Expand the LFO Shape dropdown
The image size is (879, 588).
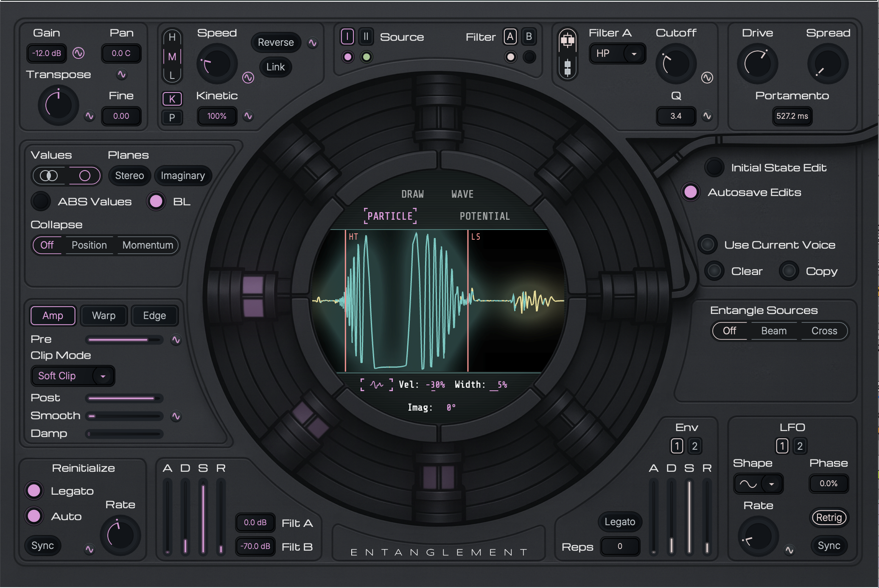771,484
